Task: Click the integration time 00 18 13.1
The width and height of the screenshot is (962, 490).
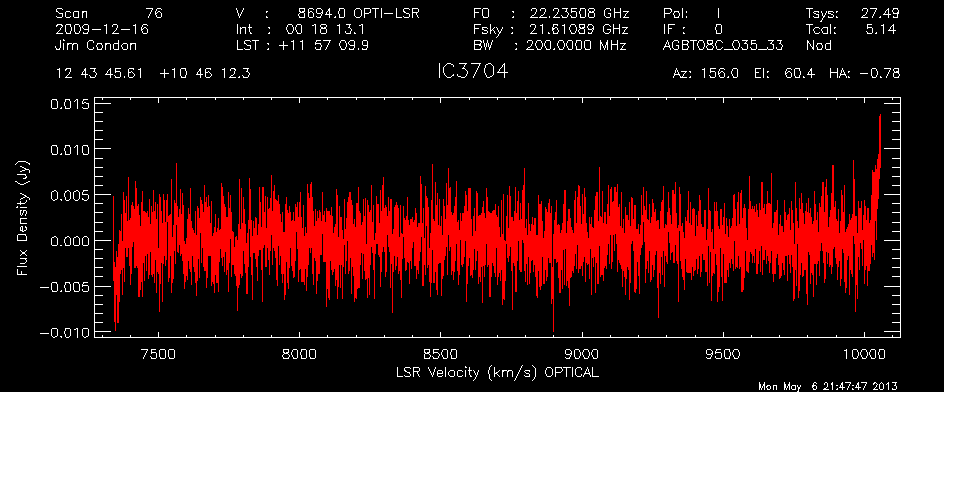Action: 325,29
